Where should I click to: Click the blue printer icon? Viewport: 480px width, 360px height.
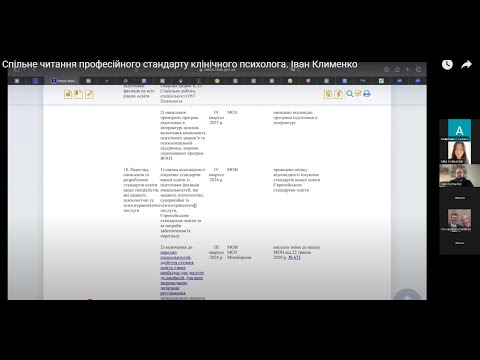pyautogui.click(x=367, y=94)
